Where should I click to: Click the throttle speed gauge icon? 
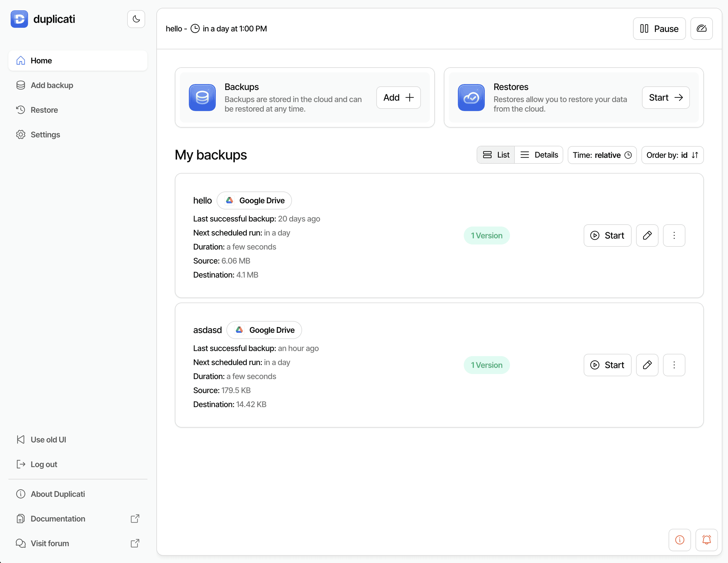point(701,29)
